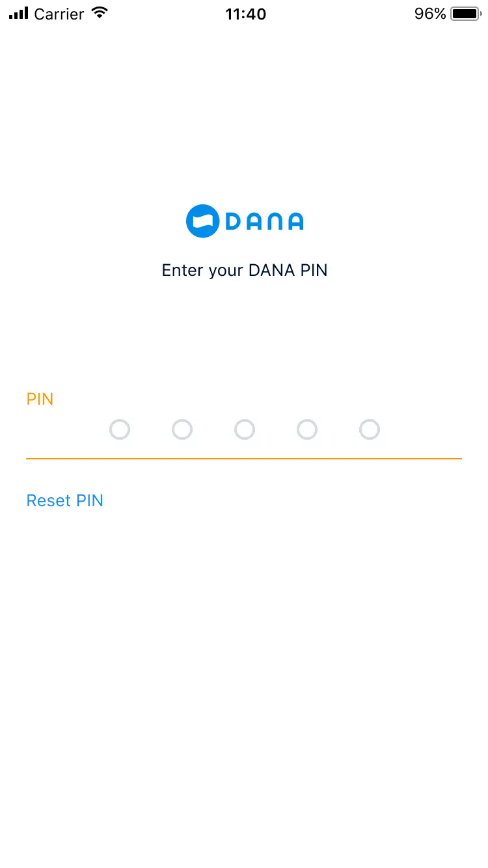Tap the battery icon in status bar
488x868 pixels.
(x=465, y=14)
